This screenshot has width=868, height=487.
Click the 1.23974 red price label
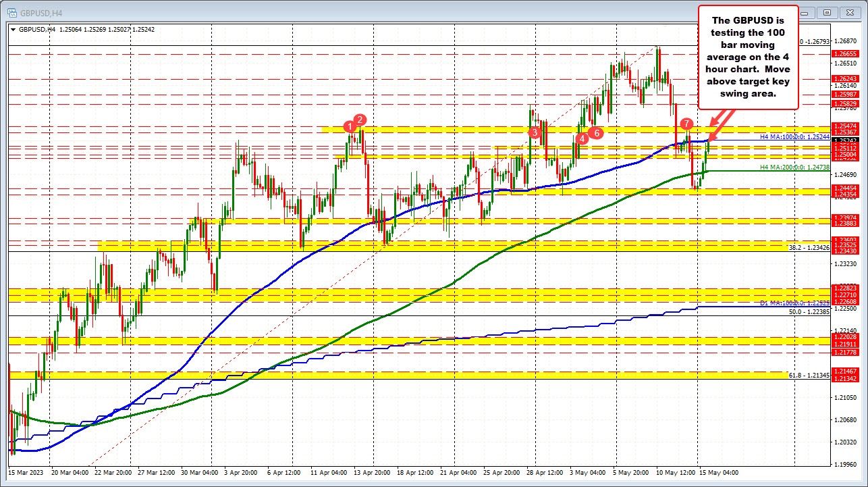click(x=845, y=217)
